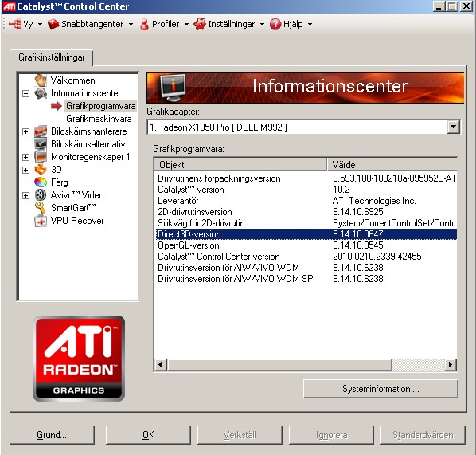
Task: Select VPU Recover in the tree
Action: click(x=77, y=221)
